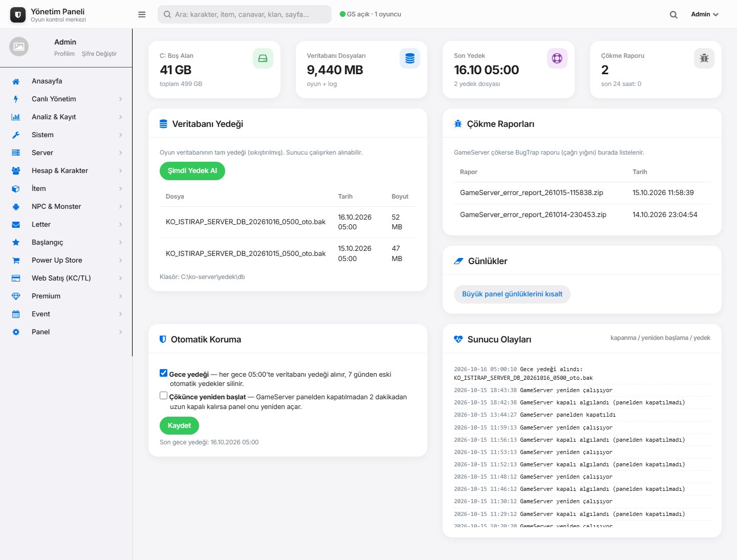The width and height of the screenshot is (737, 560).
Task: Expand the Panel submenu chevron
Action: click(121, 332)
